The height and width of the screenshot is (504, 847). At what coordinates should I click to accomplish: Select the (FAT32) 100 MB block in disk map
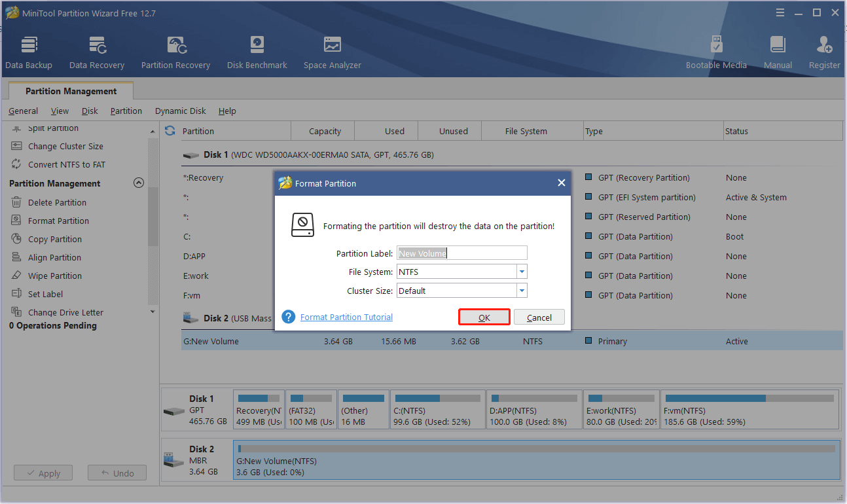pos(311,410)
